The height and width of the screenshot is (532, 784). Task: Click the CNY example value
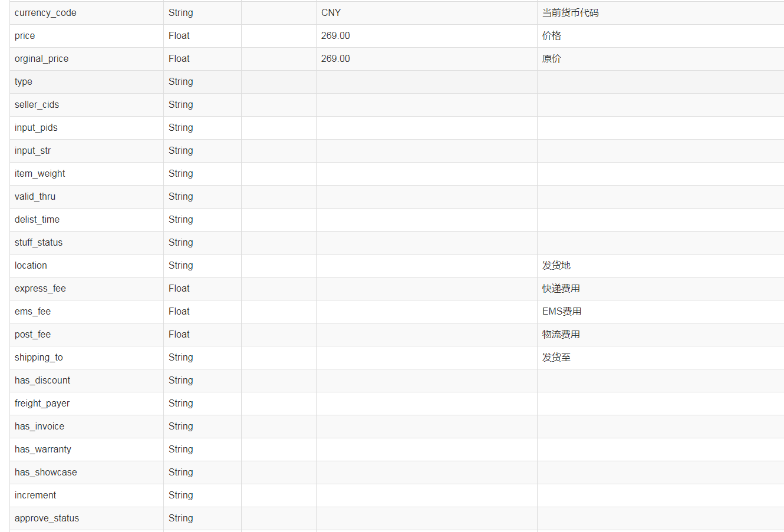(331, 13)
